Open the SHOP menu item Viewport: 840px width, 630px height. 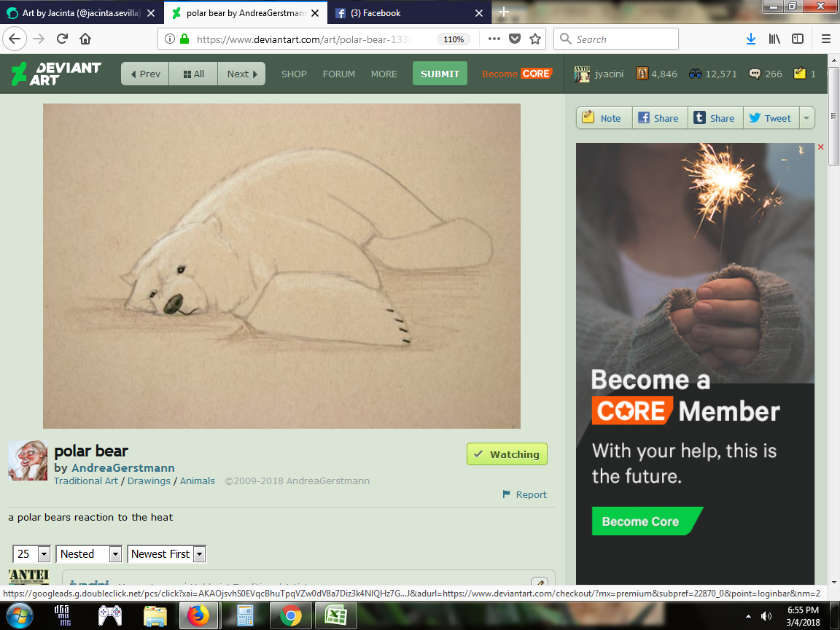[x=294, y=74]
